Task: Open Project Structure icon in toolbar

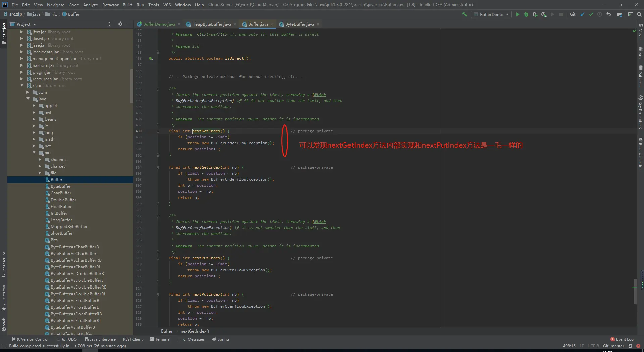Action: [x=620, y=14]
